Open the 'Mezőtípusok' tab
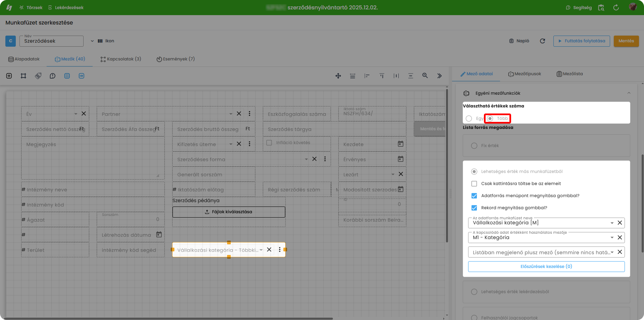The image size is (644, 320). coord(525,74)
